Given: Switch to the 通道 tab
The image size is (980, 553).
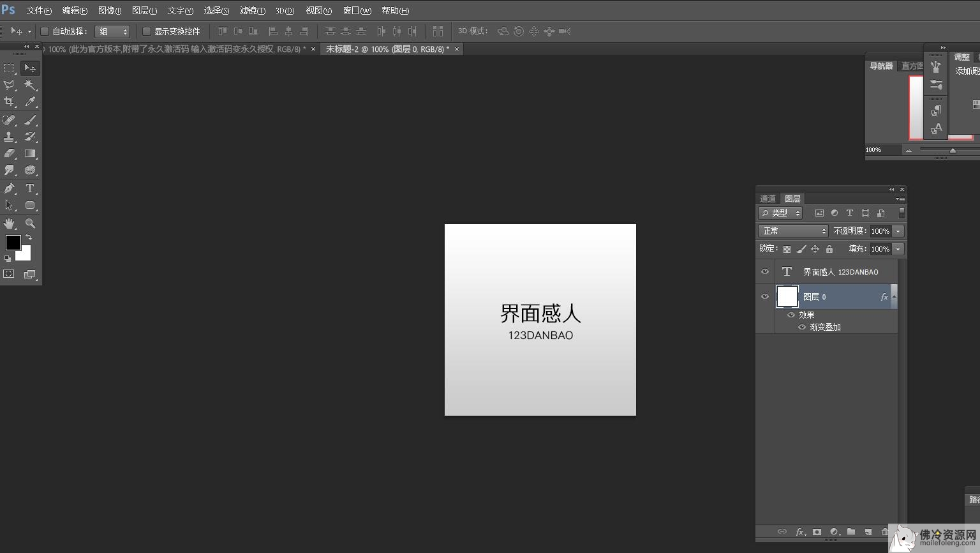Looking at the screenshot, I should tap(768, 199).
